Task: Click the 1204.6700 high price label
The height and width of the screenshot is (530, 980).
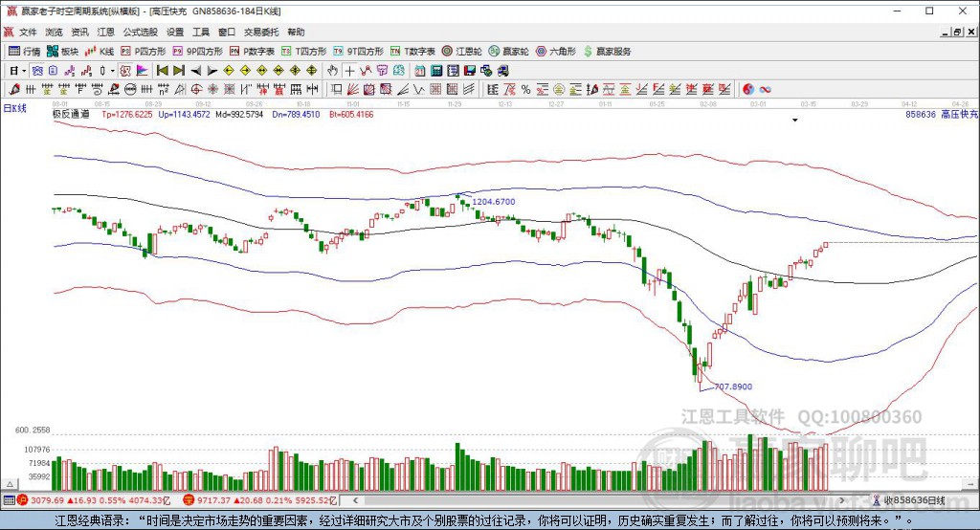Action: pos(494,201)
